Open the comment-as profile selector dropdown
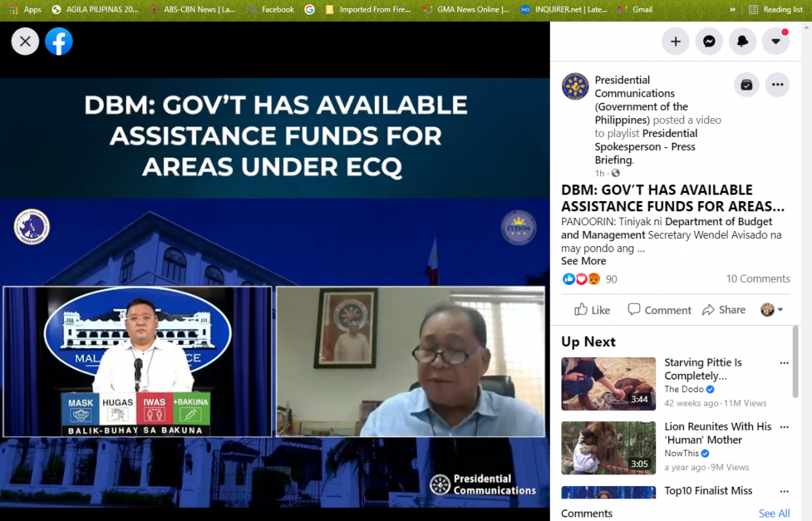This screenshot has height=521, width=812. tap(772, 310)
